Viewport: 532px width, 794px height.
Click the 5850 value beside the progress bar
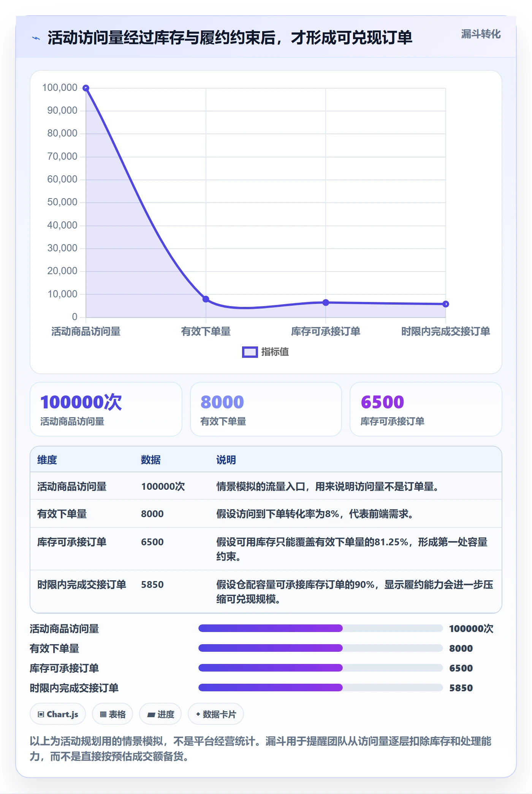(x=461, y=688)
